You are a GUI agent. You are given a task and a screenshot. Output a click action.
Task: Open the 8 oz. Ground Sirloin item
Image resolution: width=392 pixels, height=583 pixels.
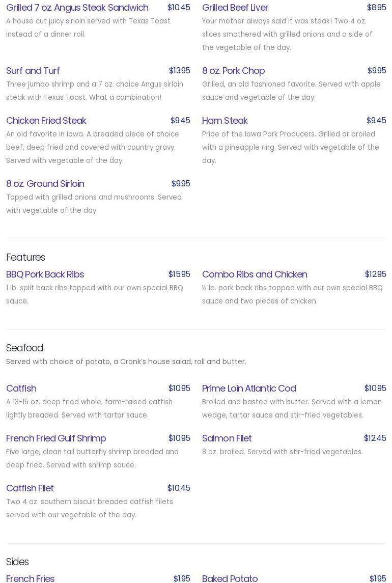click(45, 184)
